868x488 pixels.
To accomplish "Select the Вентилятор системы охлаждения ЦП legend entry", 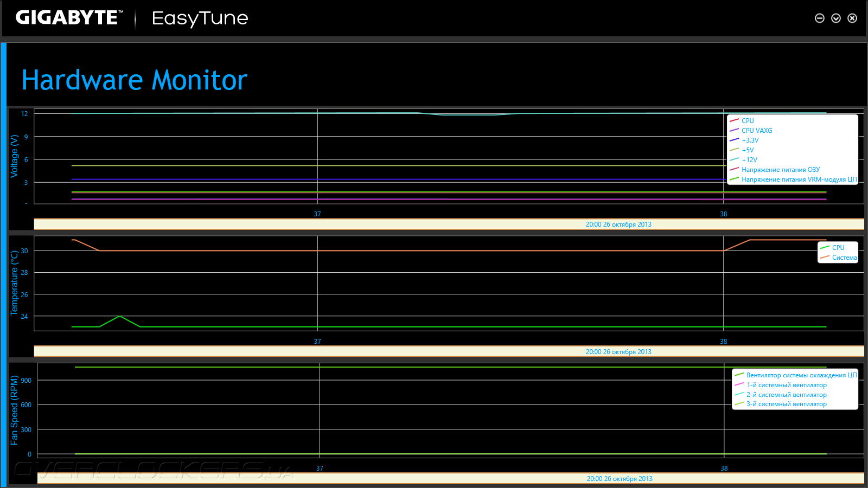I will point(802,375).
